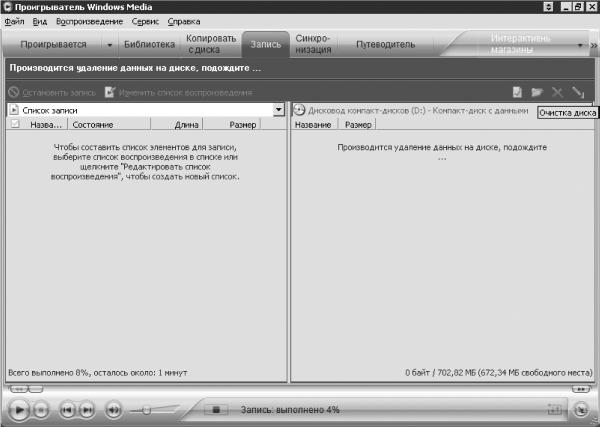Open the 'Воспроизведение' menu

[x=90, y=21]
